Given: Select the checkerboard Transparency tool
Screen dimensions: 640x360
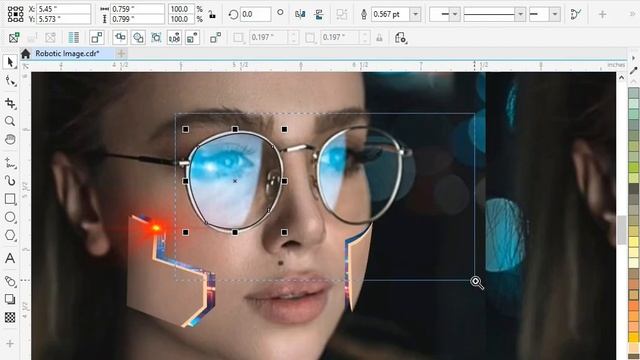Looking at the screenshot, I should pos(10,317).
